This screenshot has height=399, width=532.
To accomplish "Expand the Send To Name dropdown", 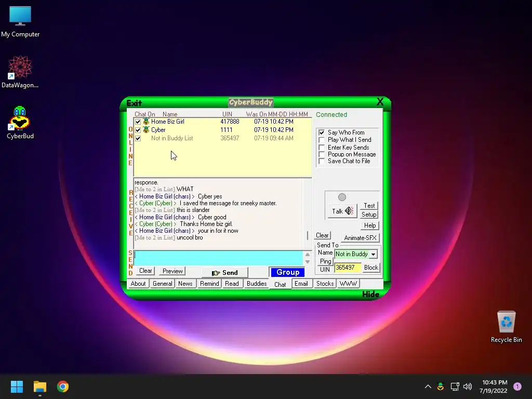I will pos(373,254).
